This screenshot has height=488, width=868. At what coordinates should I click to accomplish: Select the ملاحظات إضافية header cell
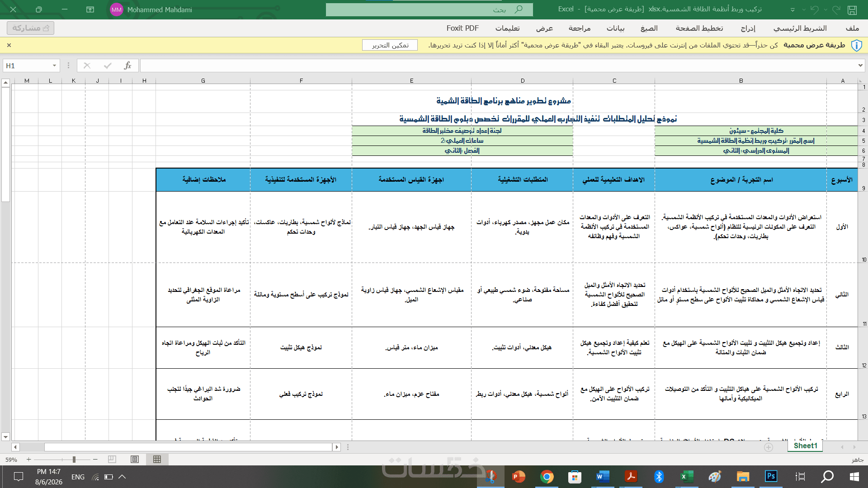[203, 180]
